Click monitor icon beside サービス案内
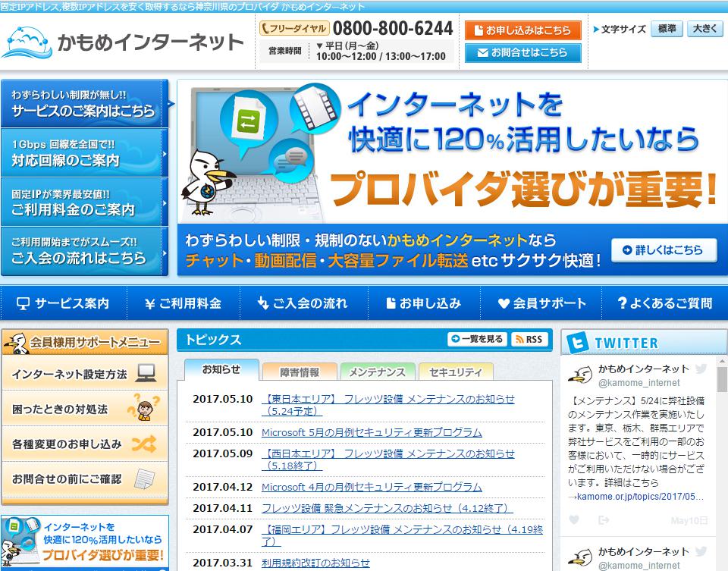 click(23, 303)
